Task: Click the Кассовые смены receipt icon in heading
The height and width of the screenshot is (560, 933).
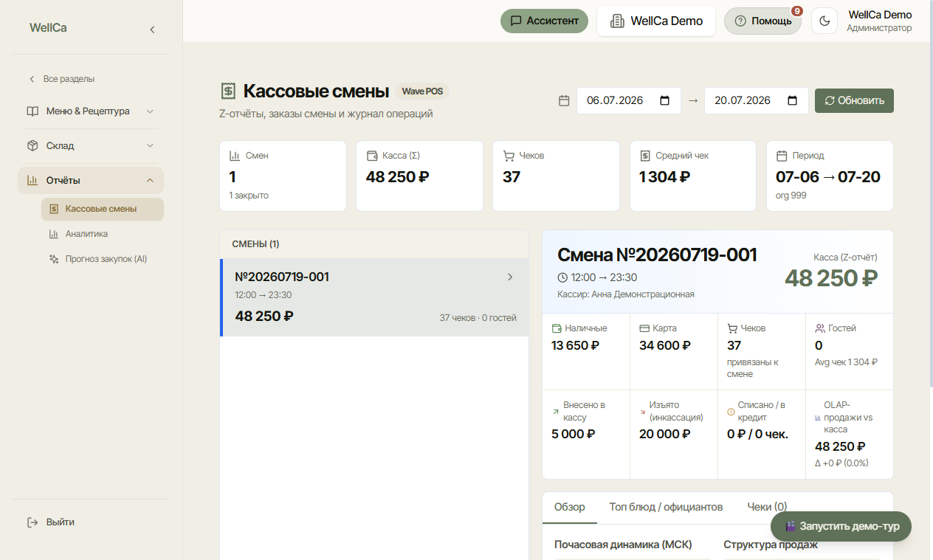Action: pyautogui.click(x=228, y=91)
